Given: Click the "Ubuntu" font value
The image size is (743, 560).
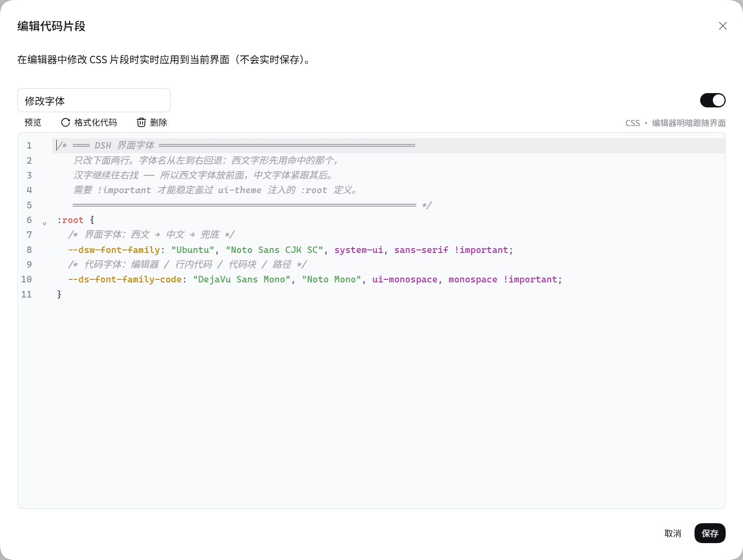Looking at the screenshot, I should [193, 250].
